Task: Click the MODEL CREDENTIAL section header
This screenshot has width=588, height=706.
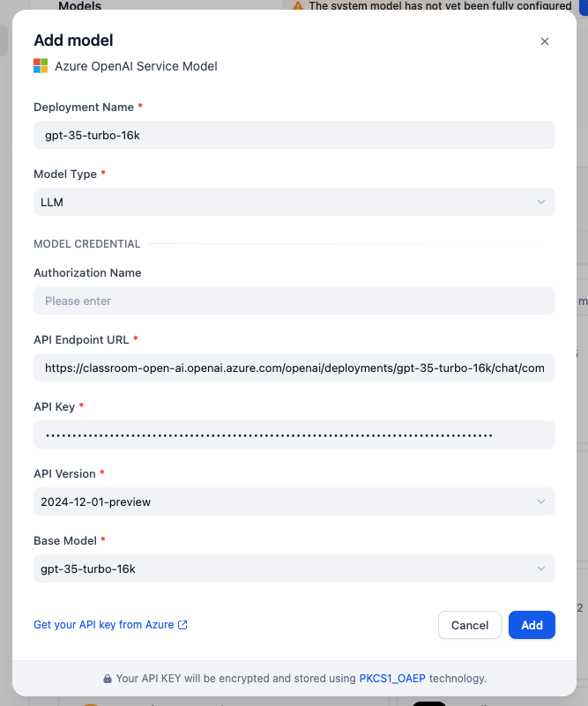Action: 86,244
